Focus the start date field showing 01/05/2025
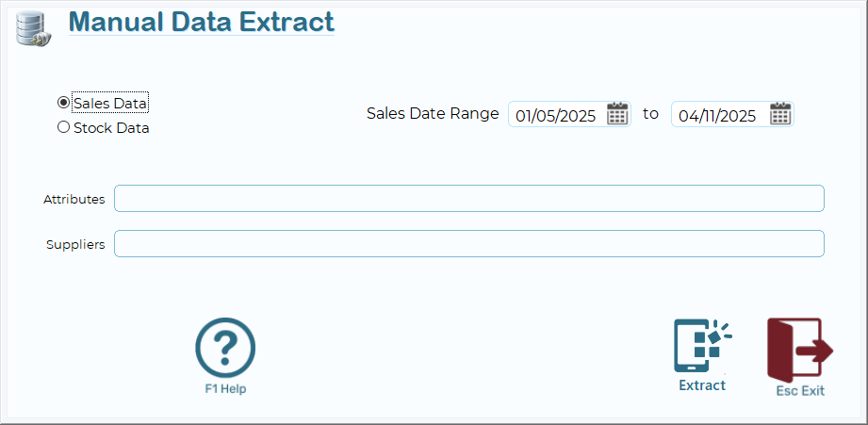Viewport: 868px width, 425px height. point(556,116)
